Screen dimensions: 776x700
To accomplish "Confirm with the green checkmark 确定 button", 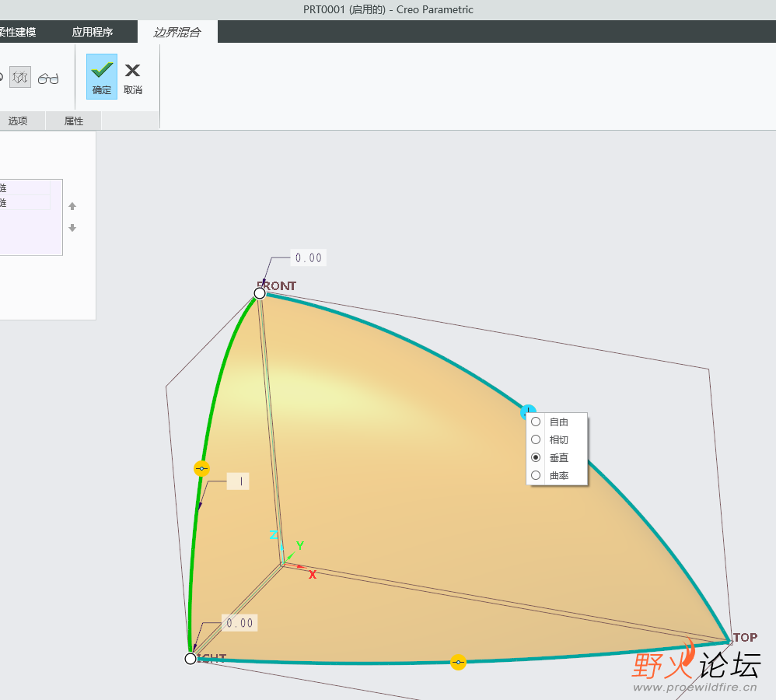I will coord(101,77).
